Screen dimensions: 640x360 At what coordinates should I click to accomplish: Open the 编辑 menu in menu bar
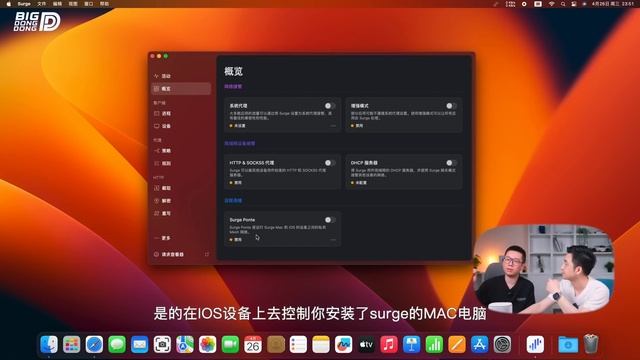point(57,4)
